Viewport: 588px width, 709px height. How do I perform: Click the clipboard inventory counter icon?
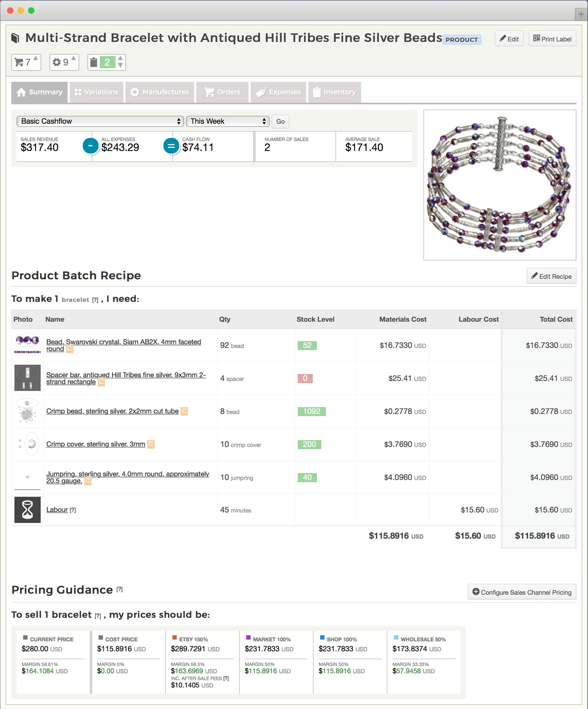pos(94,62)
